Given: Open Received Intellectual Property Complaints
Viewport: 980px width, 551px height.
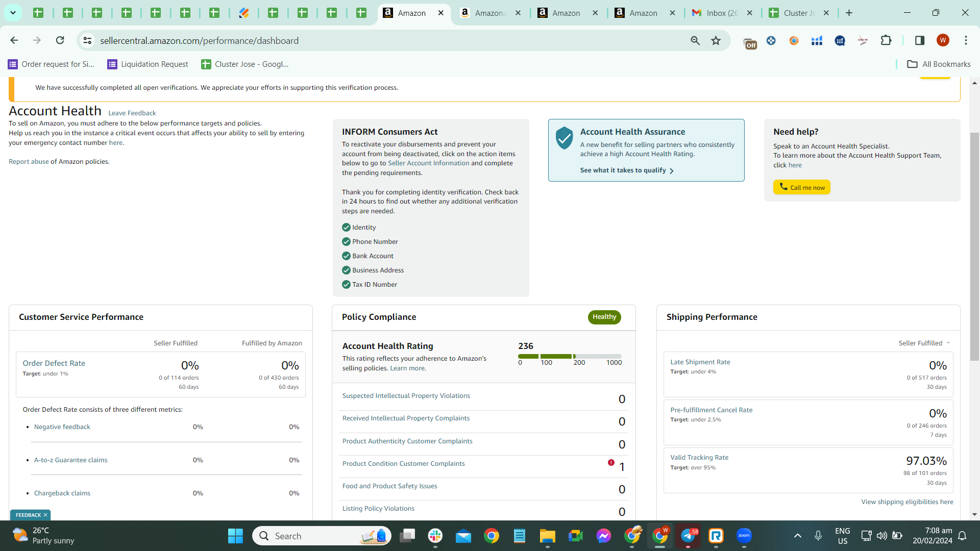Looking at the screenshot, I should pos(406,418).
